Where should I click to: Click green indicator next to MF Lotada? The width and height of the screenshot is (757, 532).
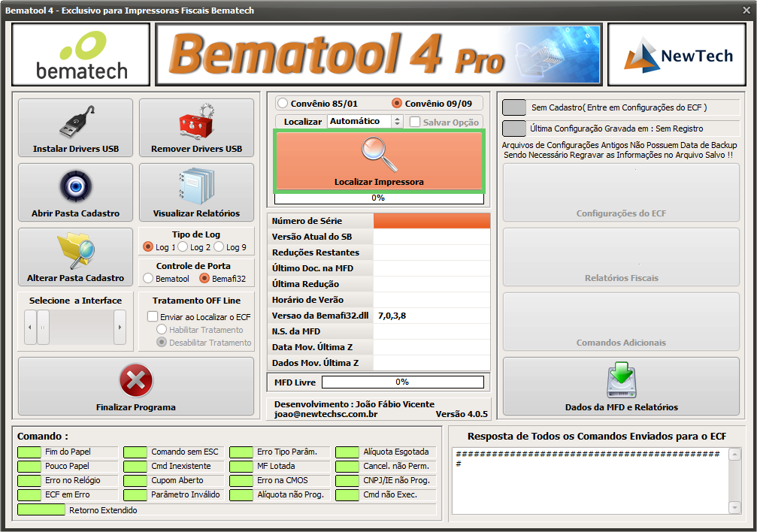(241, 467)
